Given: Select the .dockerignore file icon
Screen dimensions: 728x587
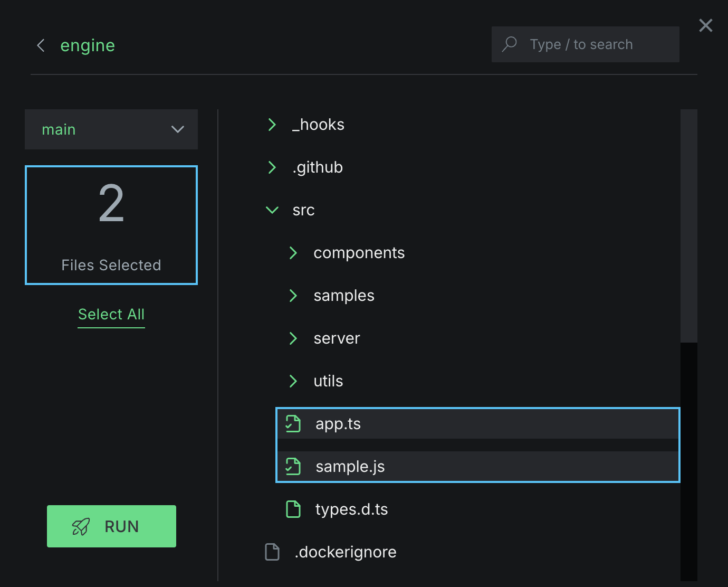Looking at the screenshot, I should coord(272,552).
